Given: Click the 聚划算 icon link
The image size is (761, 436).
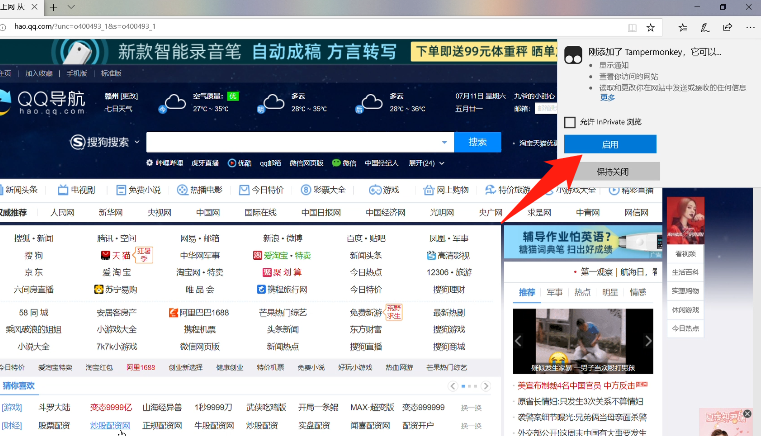Looking at the screenshot, I should pyautogui.click(x=282, y=272).
